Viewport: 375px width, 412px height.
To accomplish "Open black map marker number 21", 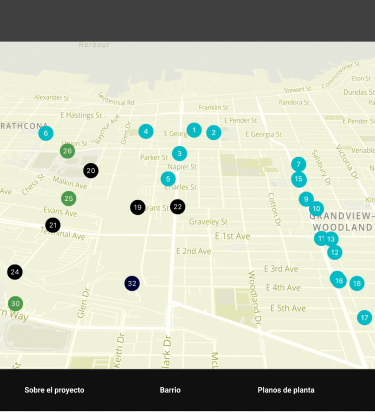I will click(53, 225).
